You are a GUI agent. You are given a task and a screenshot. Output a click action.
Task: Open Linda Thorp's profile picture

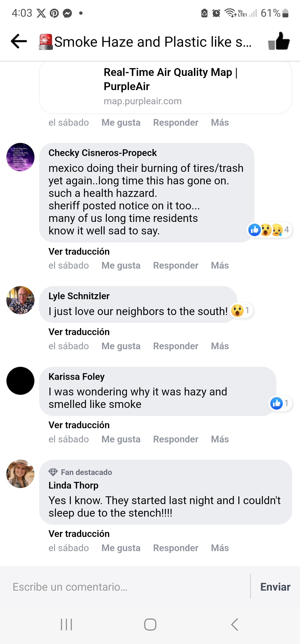21,474
